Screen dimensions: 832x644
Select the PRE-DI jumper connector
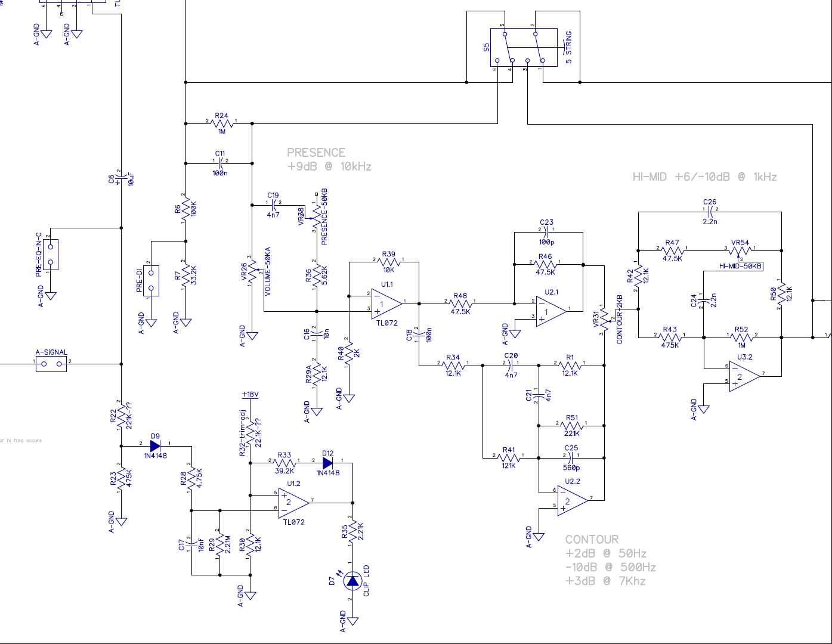pos(151,281)
